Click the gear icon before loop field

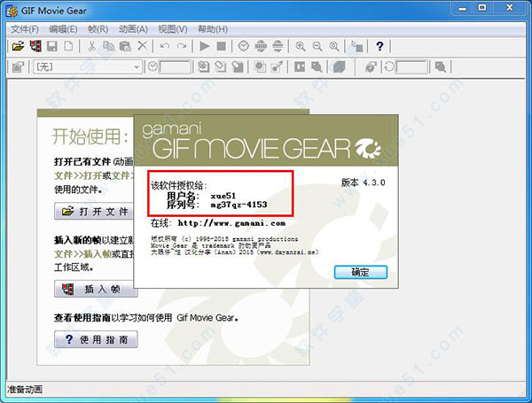[371, 66]
